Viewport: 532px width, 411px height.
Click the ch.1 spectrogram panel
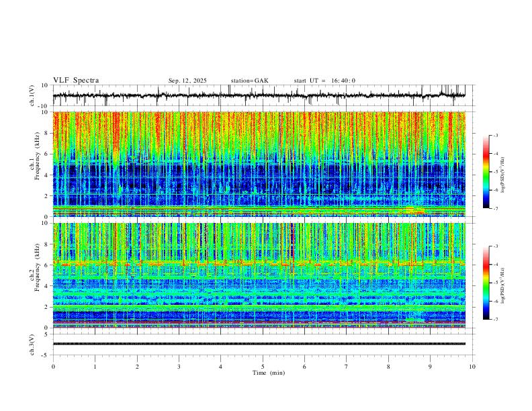pos(259,164)
